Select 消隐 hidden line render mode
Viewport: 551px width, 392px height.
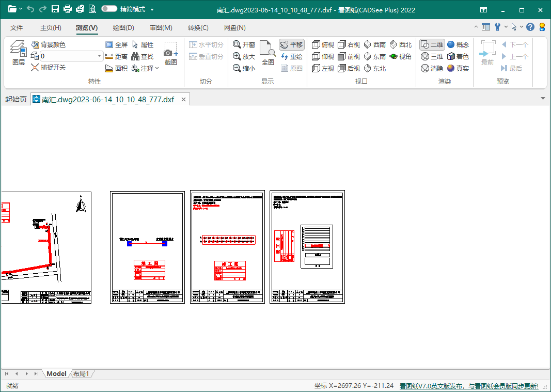(432, 68)
